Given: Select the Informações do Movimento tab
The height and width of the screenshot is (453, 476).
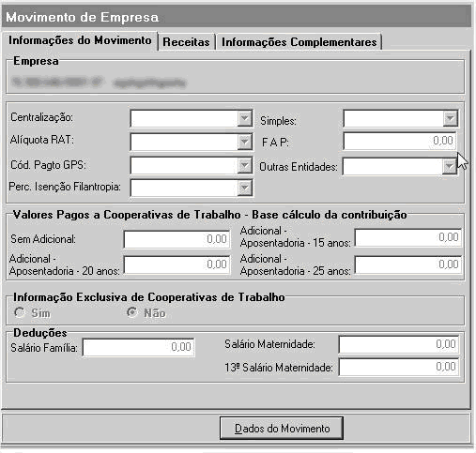Looking at the screenshot, I should [x=80, y=40].
